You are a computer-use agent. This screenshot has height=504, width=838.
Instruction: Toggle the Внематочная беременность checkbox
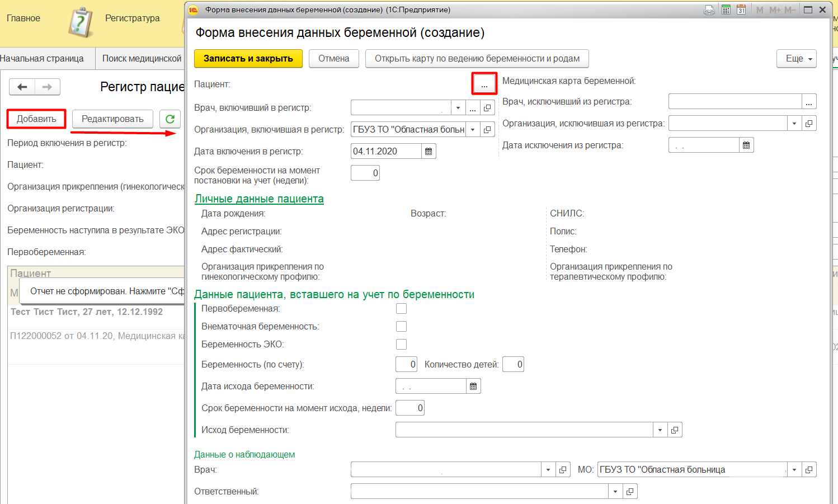coord(401,327)
